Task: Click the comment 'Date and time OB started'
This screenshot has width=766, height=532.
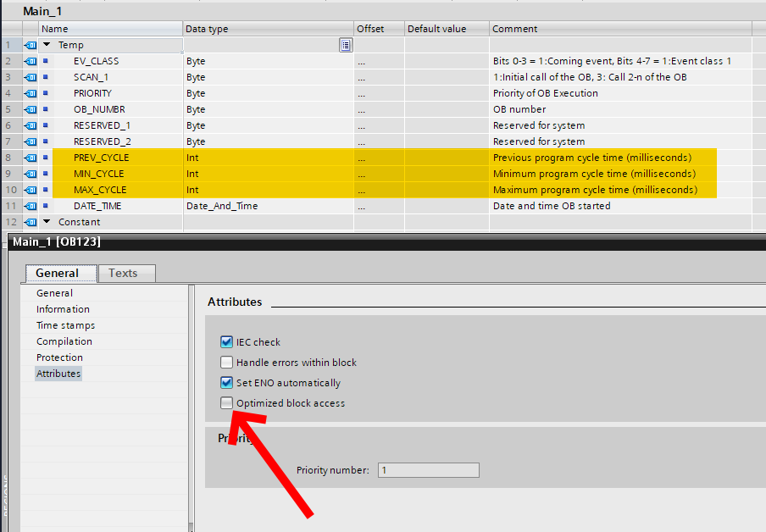Action: [552, 206]
